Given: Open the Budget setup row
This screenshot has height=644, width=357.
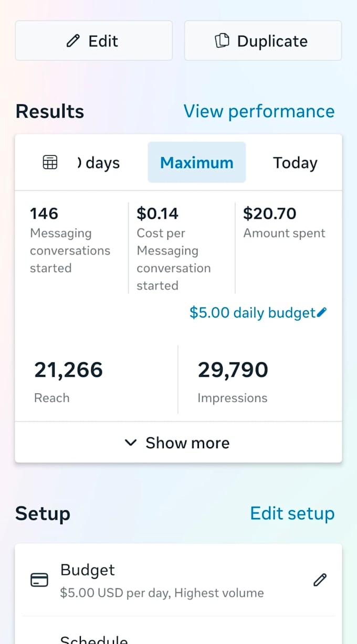Looking at the screenshot, I should (x=178, y=580).
